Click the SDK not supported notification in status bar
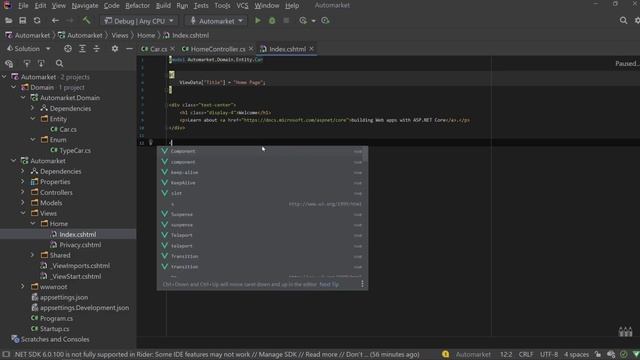The image size is (640, 360). tap(217, 354)
